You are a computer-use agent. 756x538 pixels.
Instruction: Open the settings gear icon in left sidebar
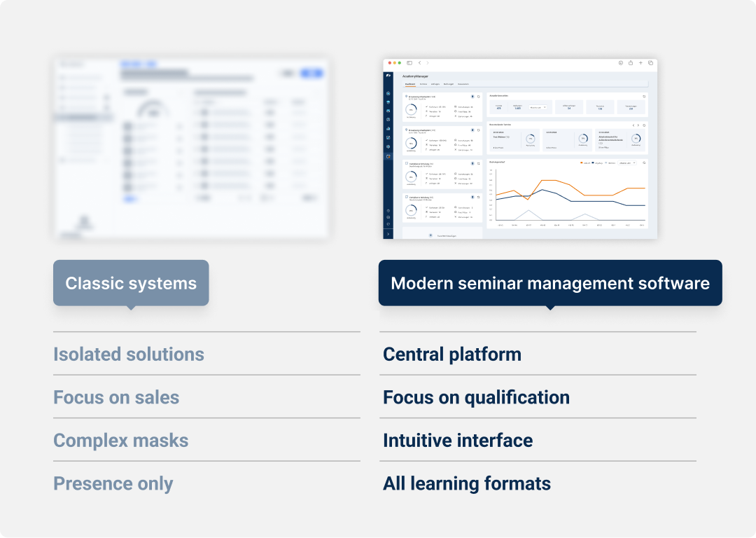pos(388,146)
